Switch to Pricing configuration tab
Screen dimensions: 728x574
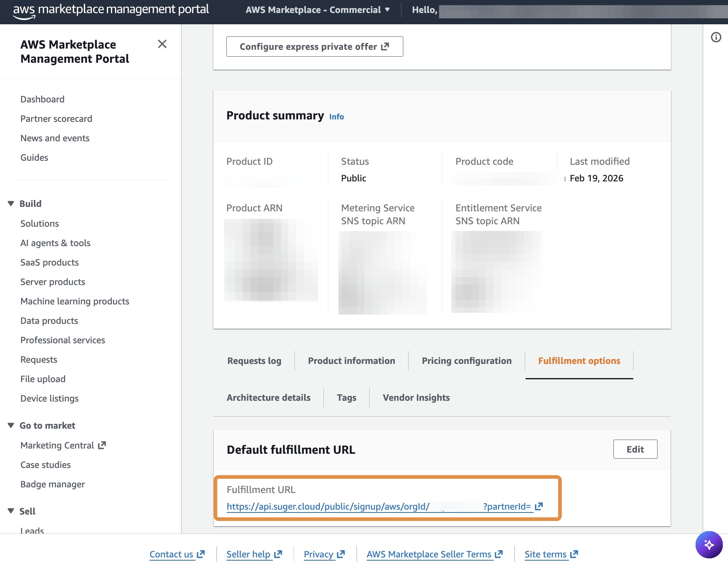coord(466,361)
